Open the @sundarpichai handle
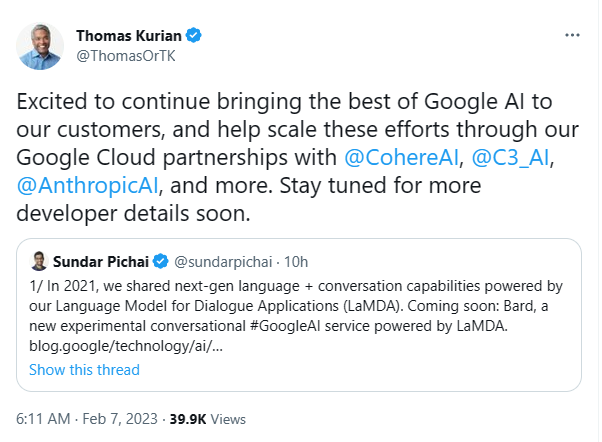This screenshot has width=602, height=442. (223, 262)
